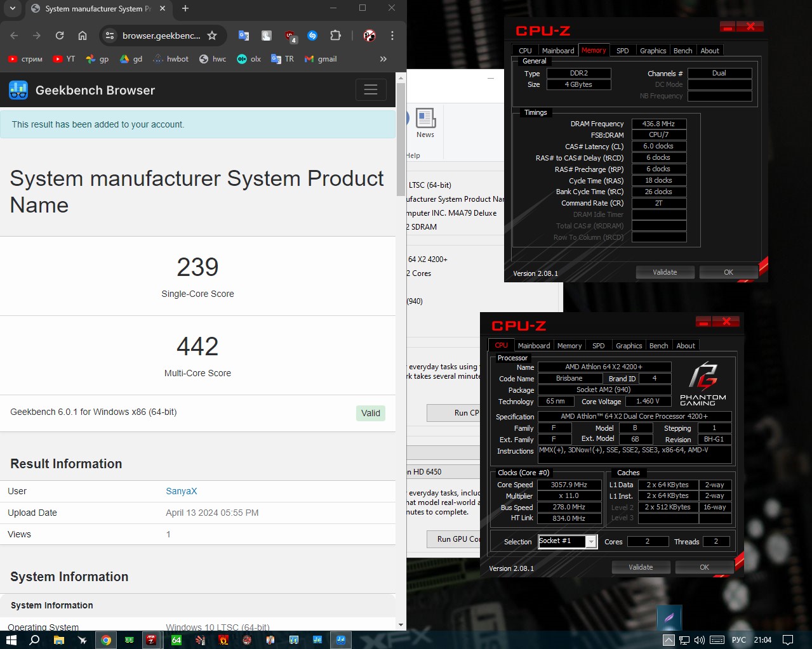Open the 'стрим' YouTube bookmark
Image resolution: width=812 pixels, height=649 pixels.
click(25, 59)
